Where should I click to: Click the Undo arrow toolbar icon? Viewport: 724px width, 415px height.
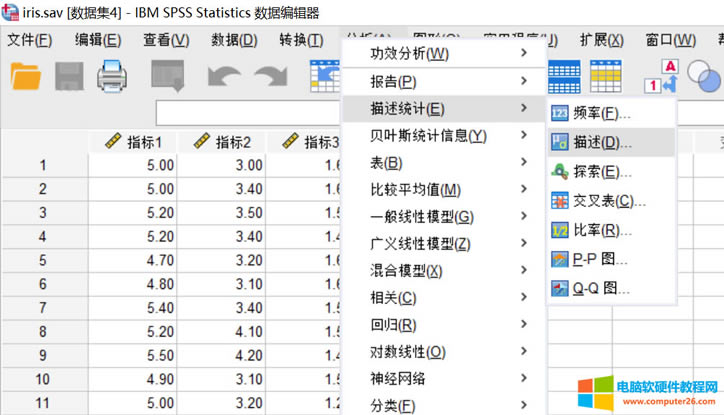222,78
